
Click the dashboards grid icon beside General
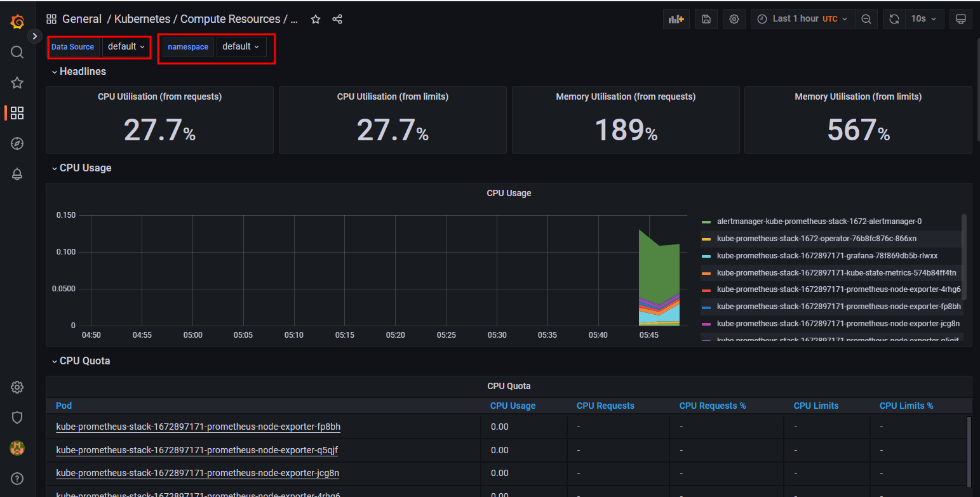point(51,19)
